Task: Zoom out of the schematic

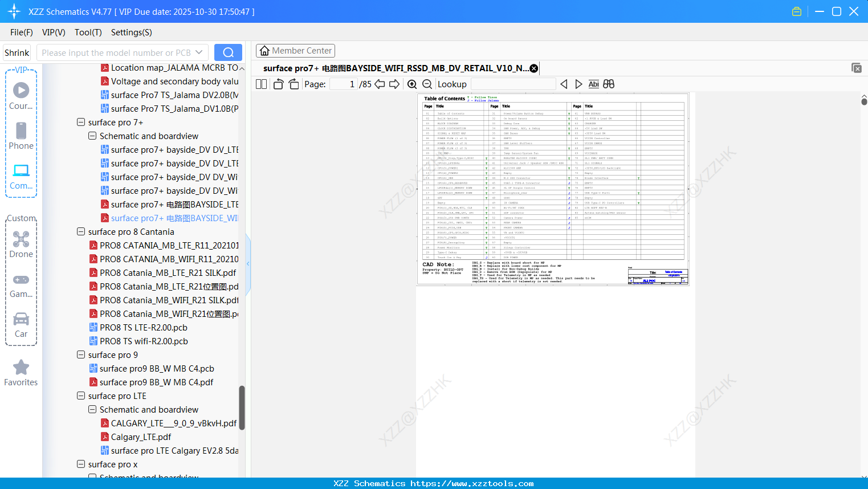Action: (427, 84)
